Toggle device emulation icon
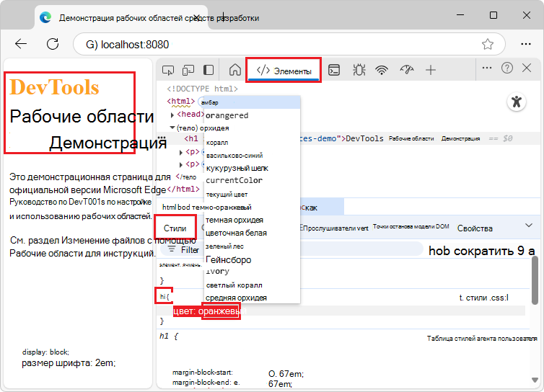This screenshot has height=392, width=544. tap(188, 71)
